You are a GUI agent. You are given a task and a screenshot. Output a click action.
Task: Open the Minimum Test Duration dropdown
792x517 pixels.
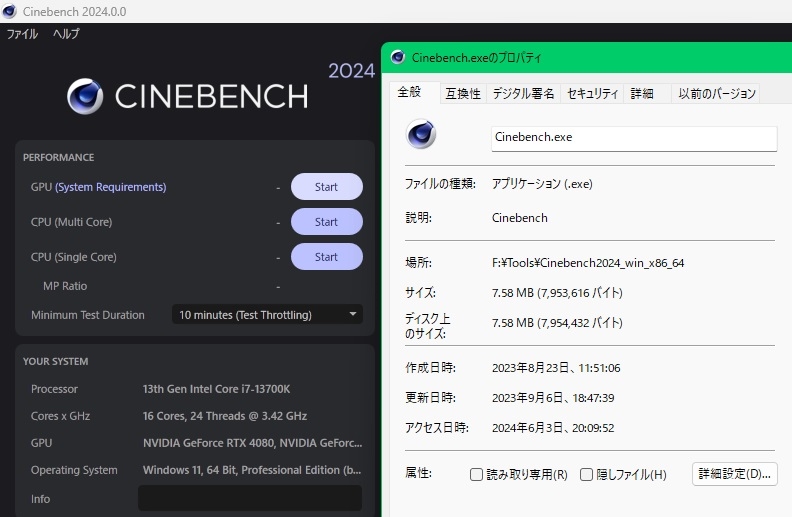pyautogui.click(x=267, y=315)
